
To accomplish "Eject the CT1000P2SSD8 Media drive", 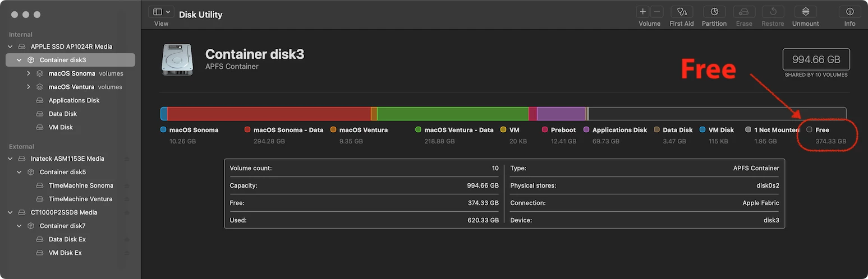I will tap(127, 212).
